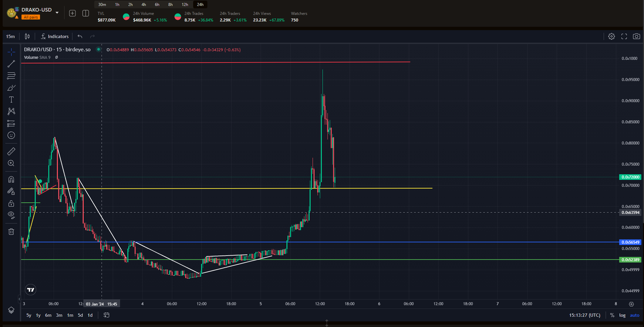Select the 2h stats timeframe tab
The image size is (644, 327).
click(x=130, y=4)
